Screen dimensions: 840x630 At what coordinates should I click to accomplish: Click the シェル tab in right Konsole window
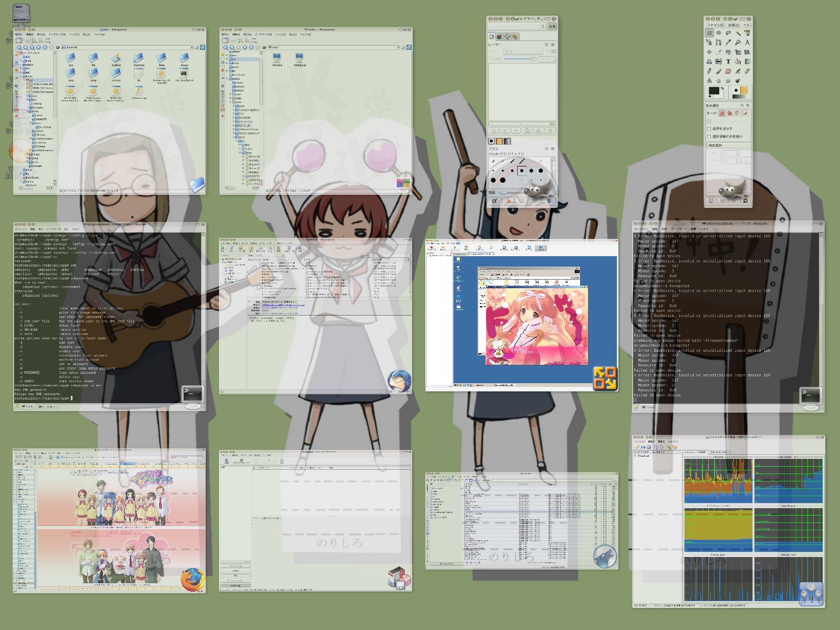(x=649, y=407)
